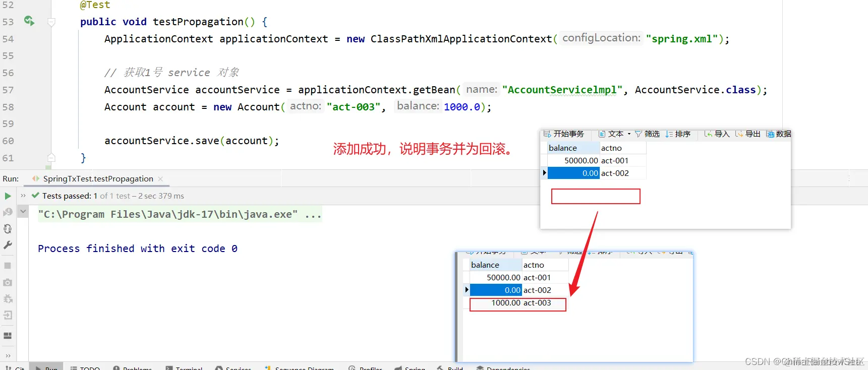
Task: Click the layout grid icon in Run sidebar
Action: pyautogui.click(x=8, y=336)
